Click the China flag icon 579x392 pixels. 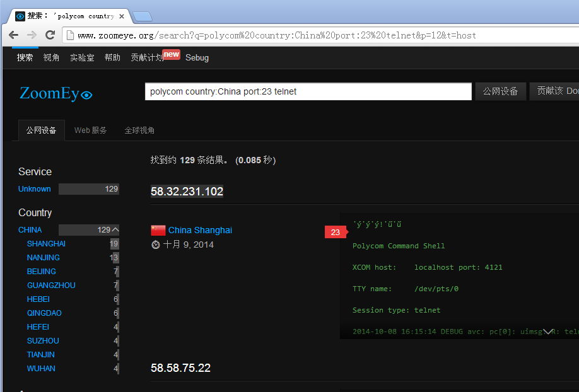(x=158, y=230)
